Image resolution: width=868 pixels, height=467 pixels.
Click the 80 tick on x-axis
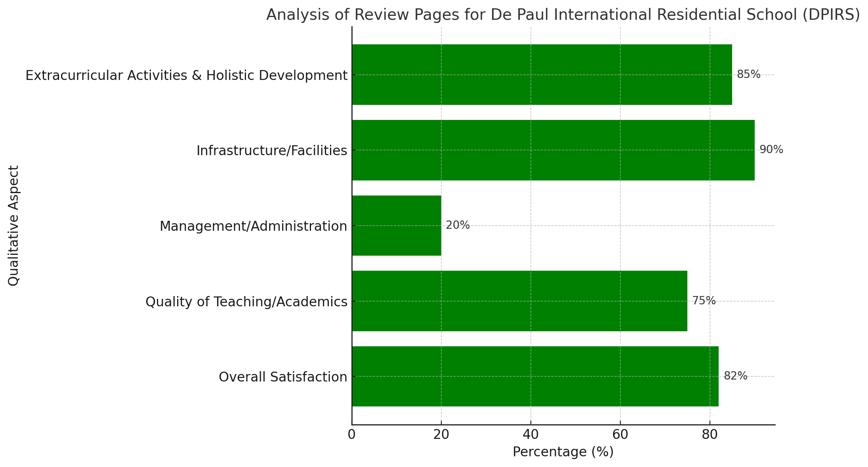[x=710, y=435]
